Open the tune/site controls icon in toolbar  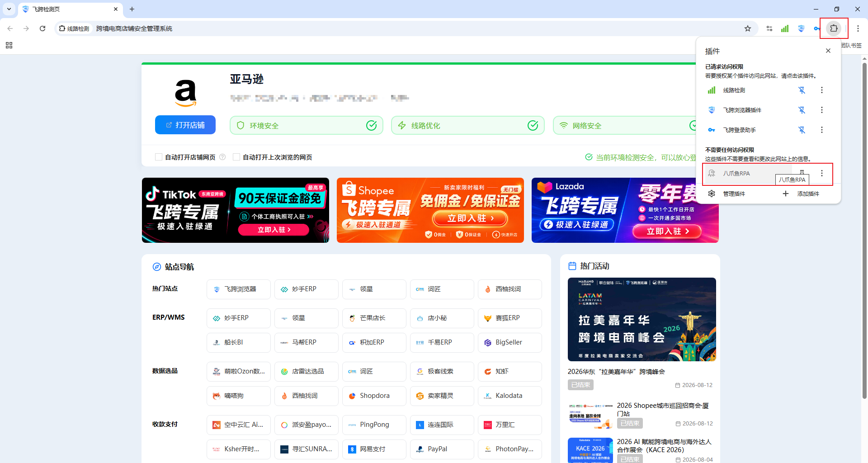click(x=769, y=28)
